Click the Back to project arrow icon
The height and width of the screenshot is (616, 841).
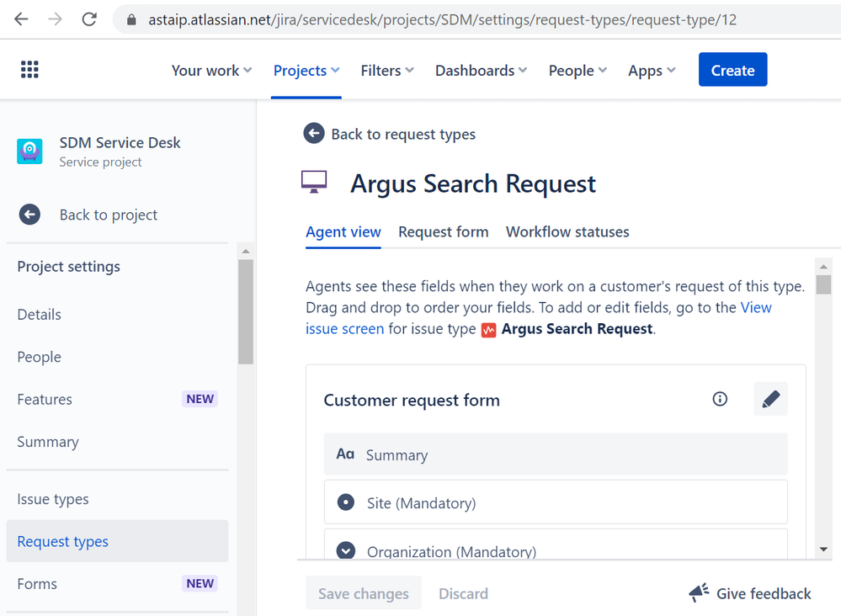click(29, 215)
